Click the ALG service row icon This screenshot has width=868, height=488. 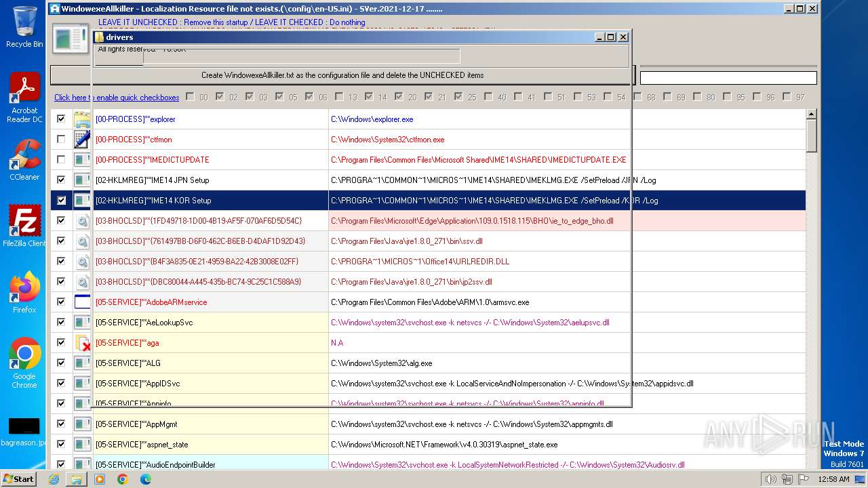pos(82,363)
